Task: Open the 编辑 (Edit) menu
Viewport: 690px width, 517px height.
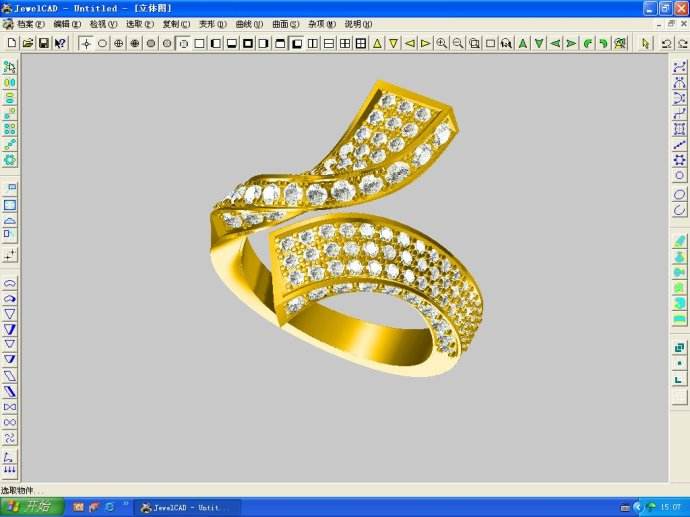Action: point(67,23)
